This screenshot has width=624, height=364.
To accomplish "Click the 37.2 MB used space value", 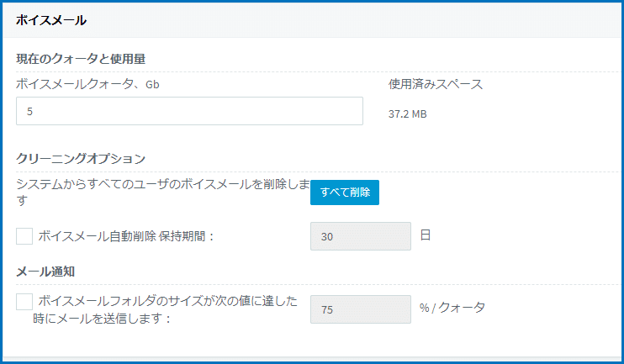I will 408,114.
